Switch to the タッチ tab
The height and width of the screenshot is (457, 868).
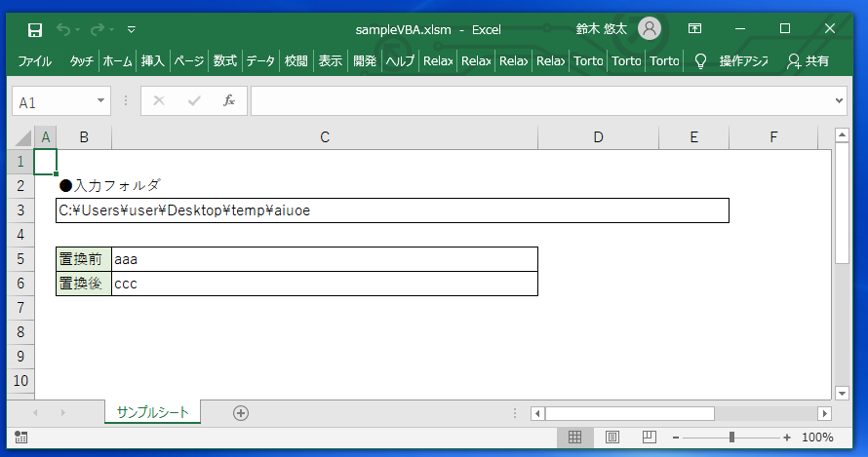(81, 60)
